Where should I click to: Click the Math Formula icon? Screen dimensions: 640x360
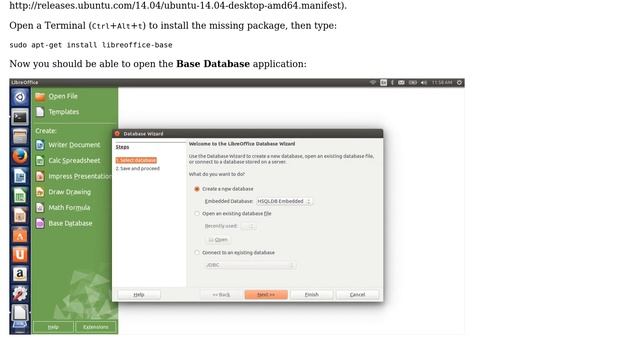coord(40,208)
